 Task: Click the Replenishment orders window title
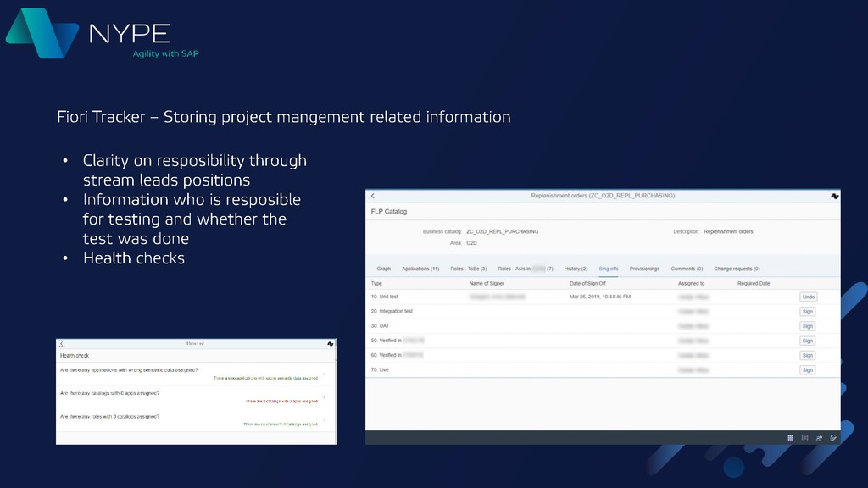603,196
